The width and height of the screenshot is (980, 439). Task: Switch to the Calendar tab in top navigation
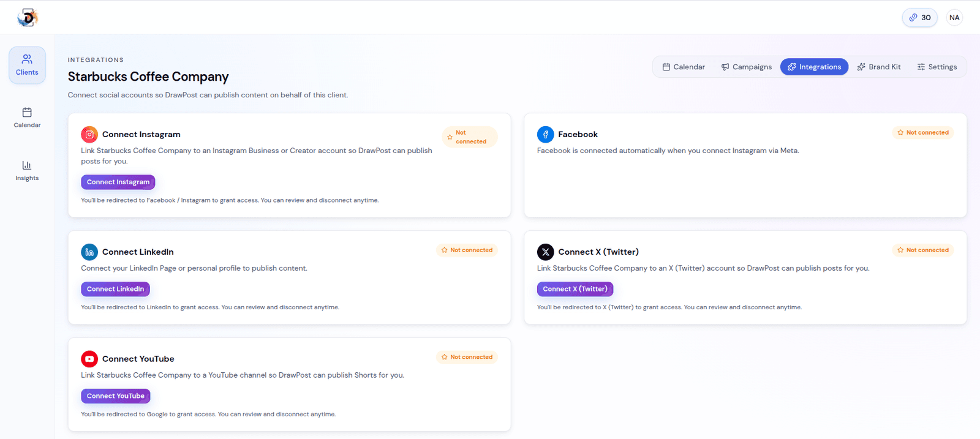tap(684, 67)
